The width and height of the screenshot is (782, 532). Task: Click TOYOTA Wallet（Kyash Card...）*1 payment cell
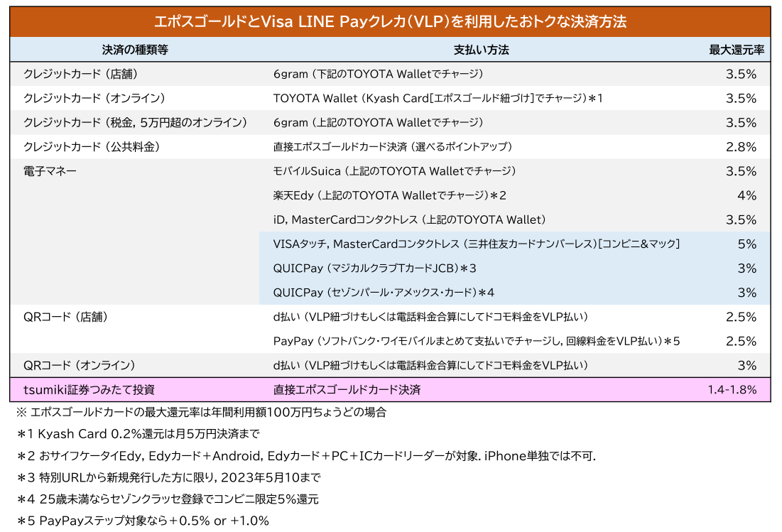pos(438,98)
